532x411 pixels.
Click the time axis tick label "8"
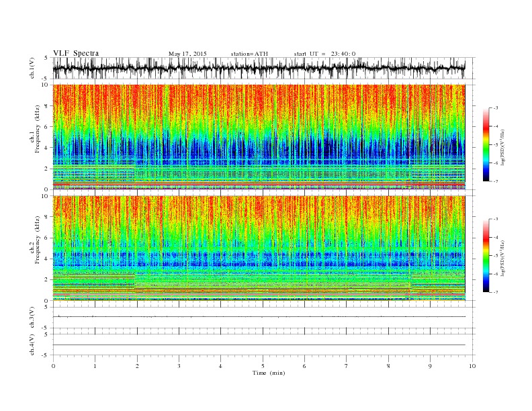pos(388,366)
